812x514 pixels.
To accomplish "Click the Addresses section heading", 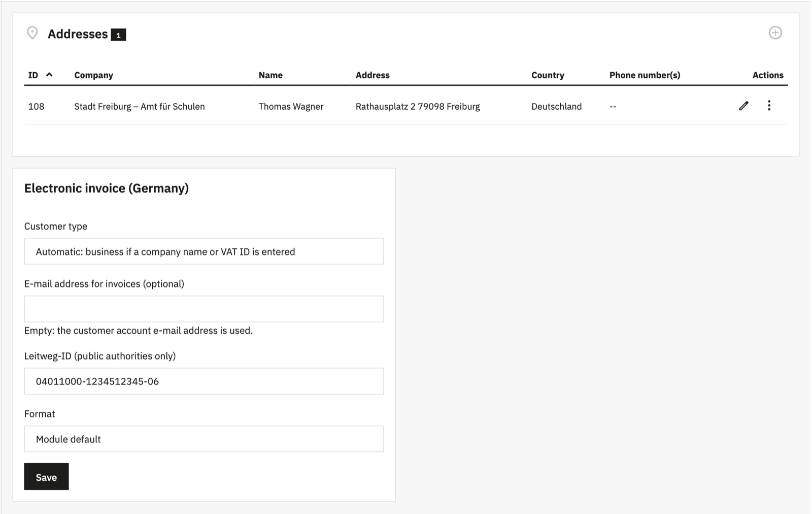I will point(78,34).
